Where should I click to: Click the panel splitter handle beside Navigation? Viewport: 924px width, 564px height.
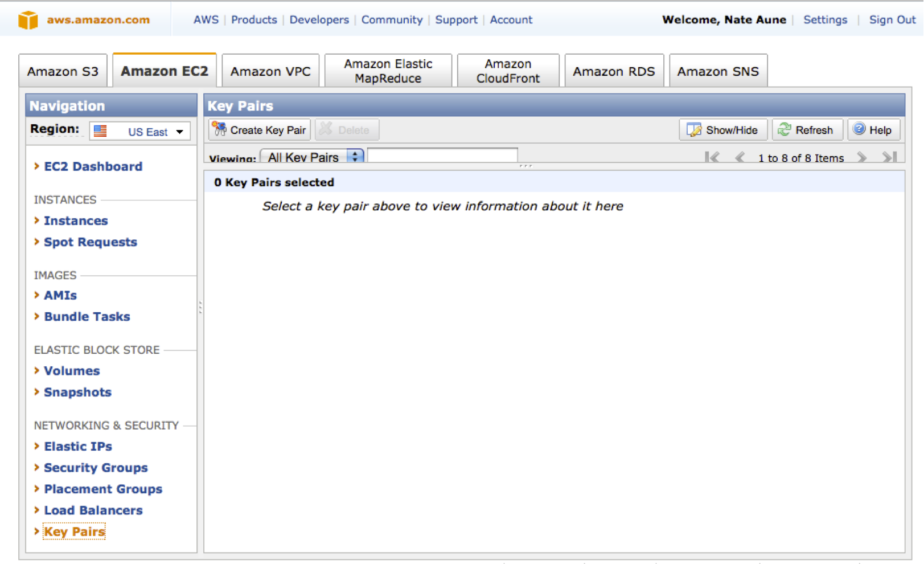click(x=200, y=308)
